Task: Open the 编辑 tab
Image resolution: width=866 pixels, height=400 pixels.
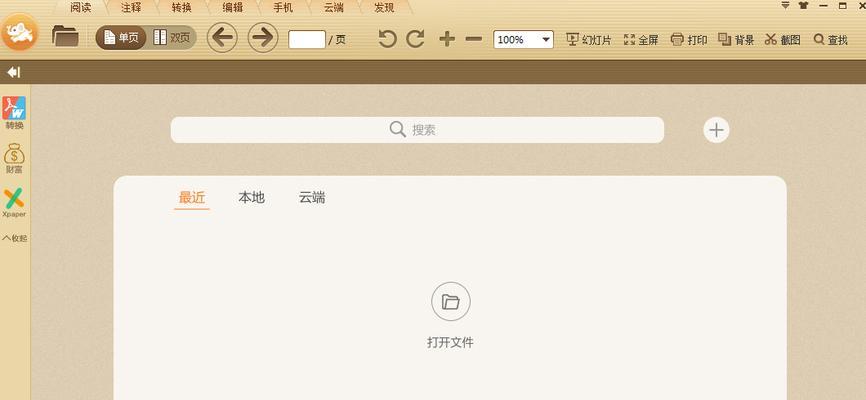Action: coord(233,8)
